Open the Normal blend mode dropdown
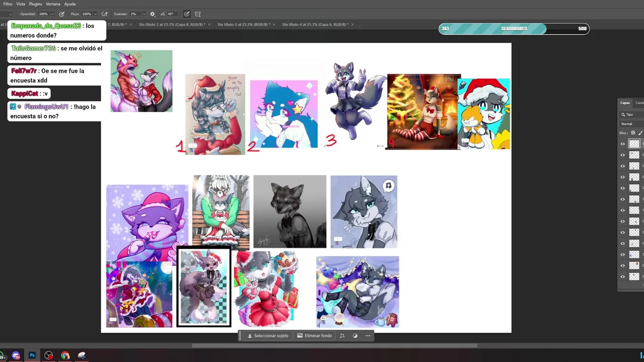The image size is (644, 362). [x=631, y=124]
